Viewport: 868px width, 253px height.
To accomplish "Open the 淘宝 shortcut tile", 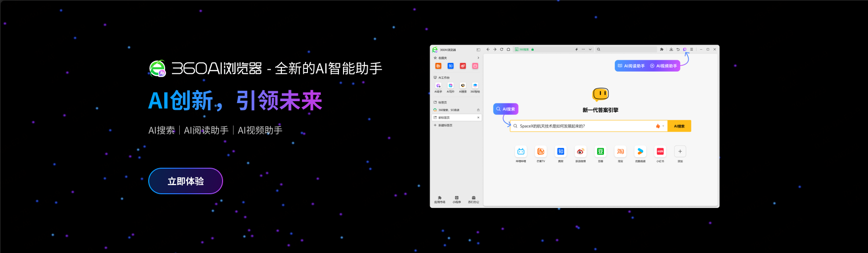I will [x=620, y=151].
